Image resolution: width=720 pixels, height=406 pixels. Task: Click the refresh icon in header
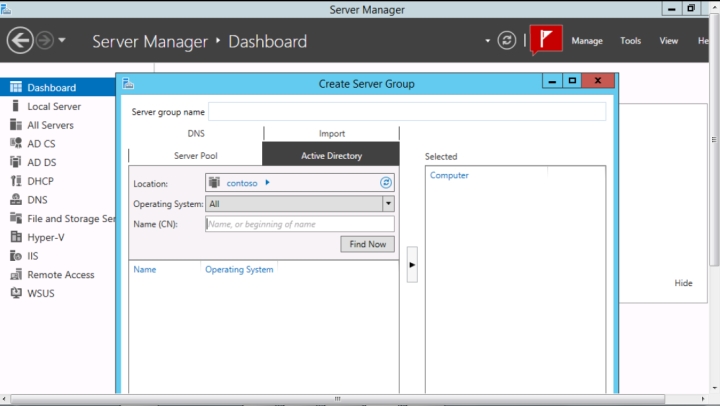508,41
